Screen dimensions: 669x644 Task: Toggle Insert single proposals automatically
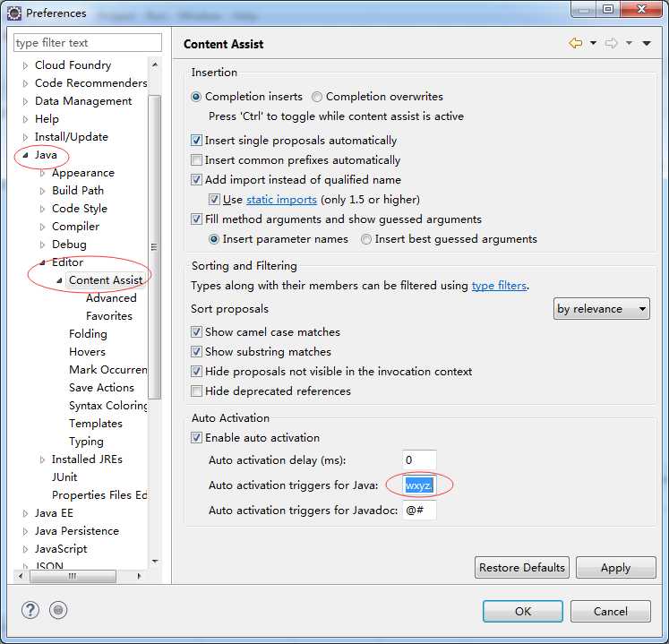point(196,141)
